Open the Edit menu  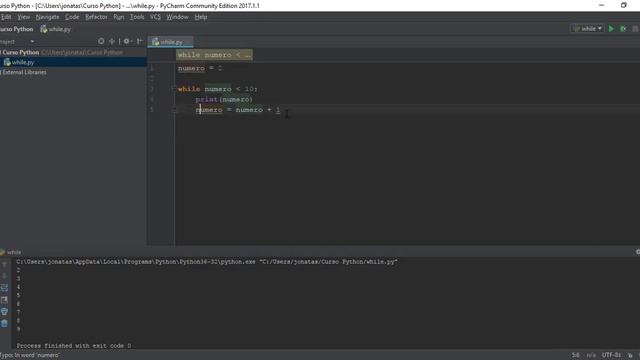6,17
